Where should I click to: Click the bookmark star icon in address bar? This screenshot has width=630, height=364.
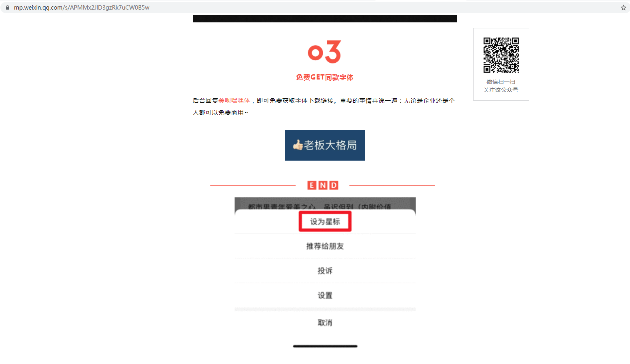pos(623,8)
